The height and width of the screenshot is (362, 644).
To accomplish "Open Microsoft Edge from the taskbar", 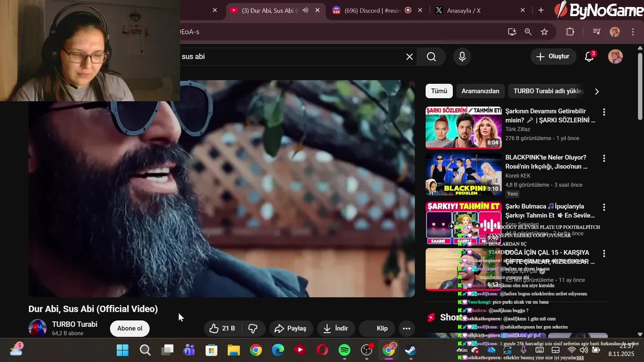I will (278, 350).
